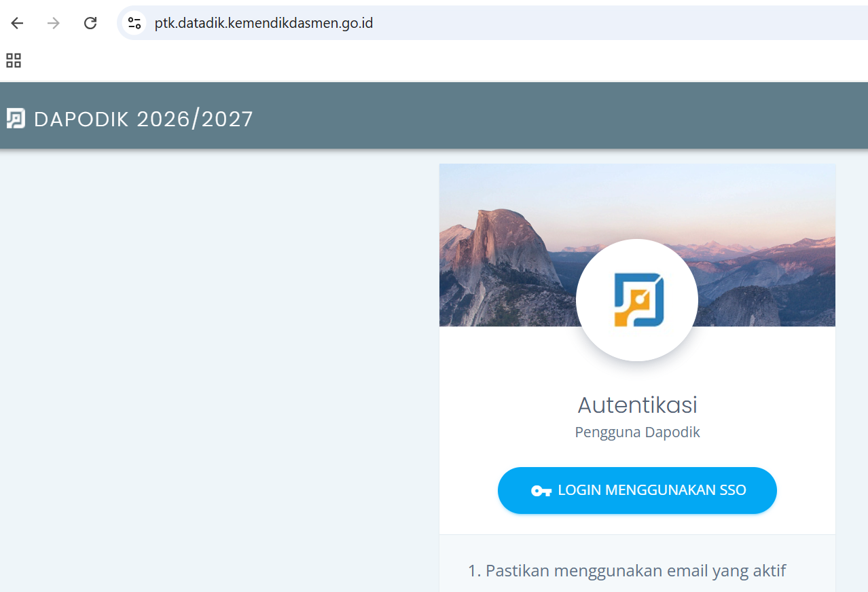
Task: Click the key icon on the SSO button
Action: 541,491
